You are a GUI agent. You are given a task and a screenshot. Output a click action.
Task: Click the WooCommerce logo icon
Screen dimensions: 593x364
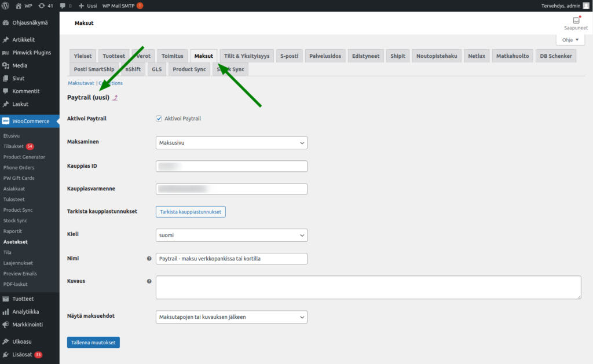tap(6, 121)
